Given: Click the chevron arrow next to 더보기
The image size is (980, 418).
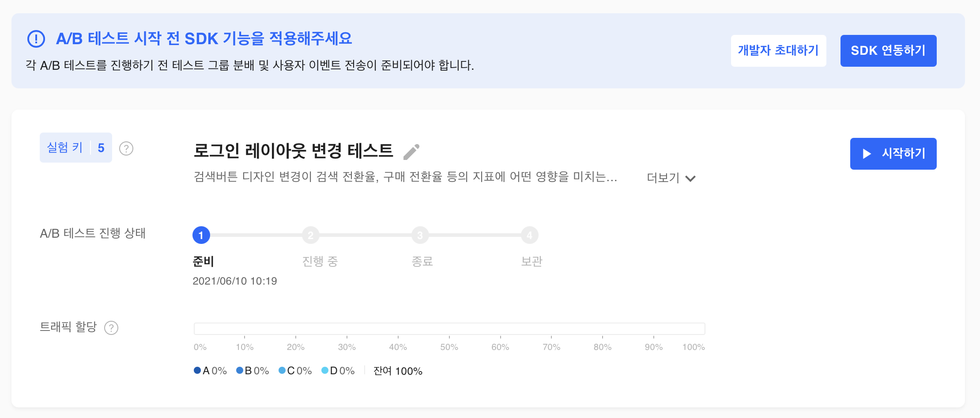Looking at the screenshot, I should point(690,179).
